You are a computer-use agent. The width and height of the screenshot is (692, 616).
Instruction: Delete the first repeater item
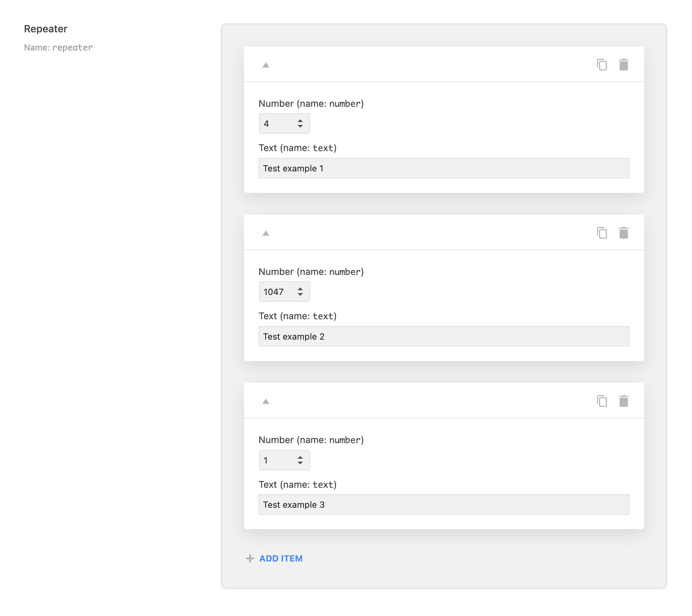pos(624,65)
